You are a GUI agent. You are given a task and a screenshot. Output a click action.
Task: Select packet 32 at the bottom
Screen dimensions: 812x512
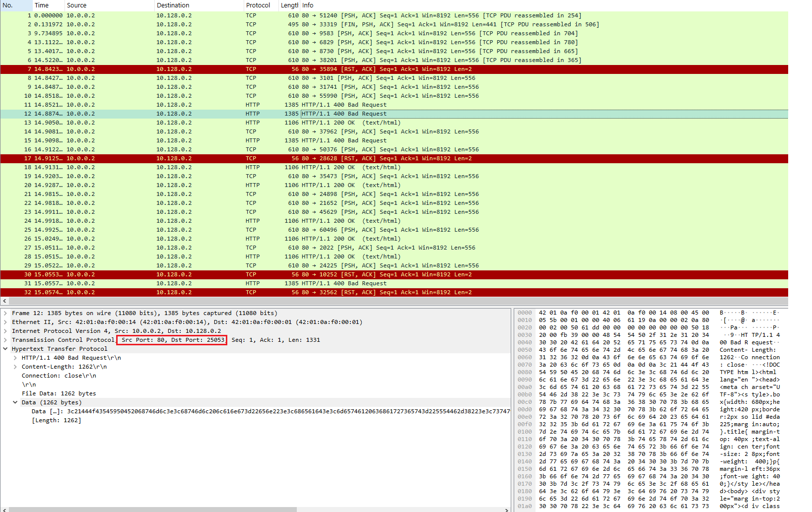[199, 292]
